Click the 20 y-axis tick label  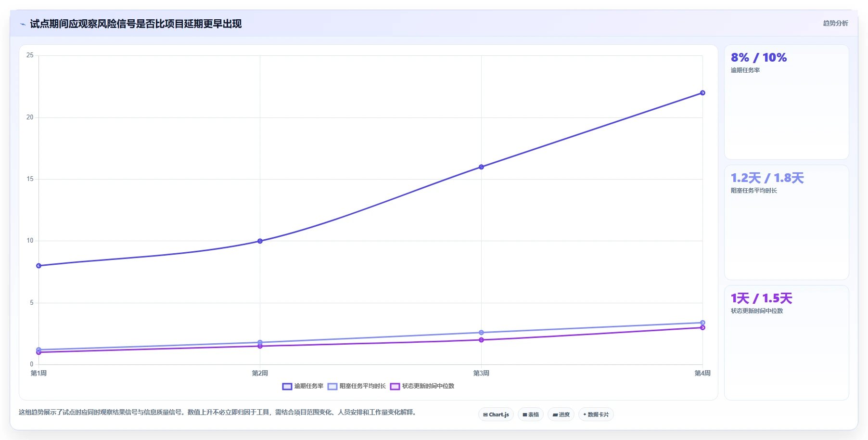point(30,117)
